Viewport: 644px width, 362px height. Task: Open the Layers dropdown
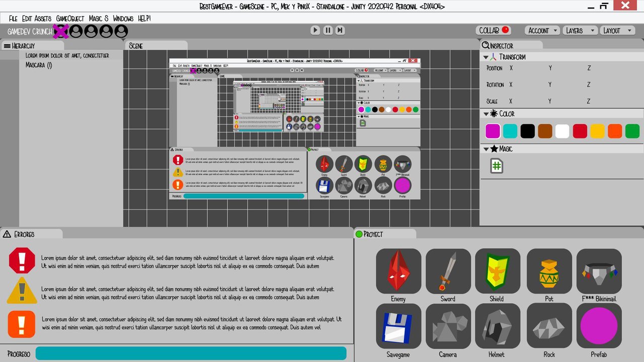[580, 31]
